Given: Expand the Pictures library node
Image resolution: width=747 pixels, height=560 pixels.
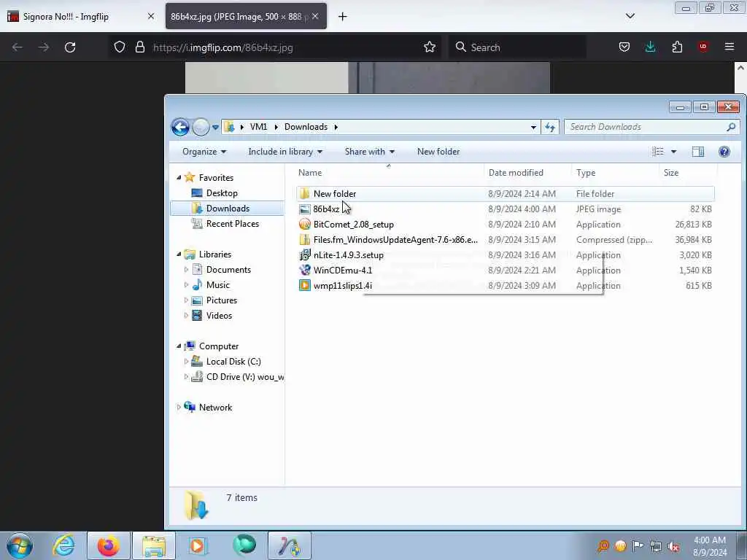Looking at the screenshot, I should [x=186, y=300].
